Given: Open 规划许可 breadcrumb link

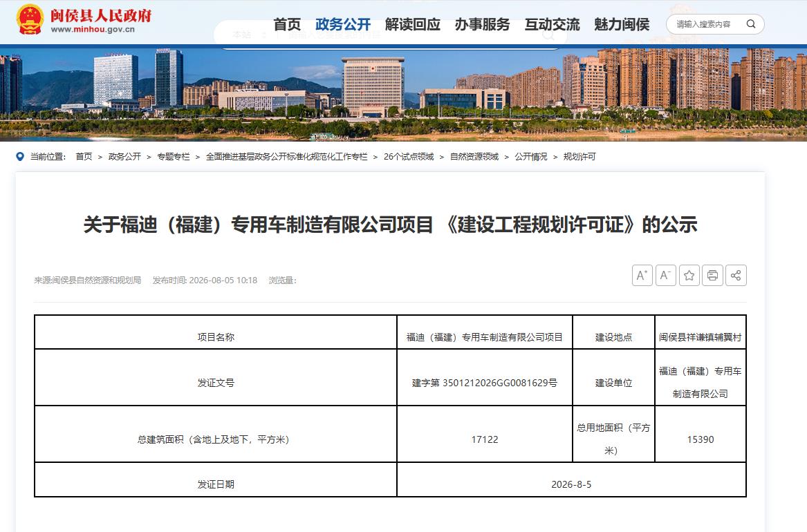Looking at the screenshot, I should point(579,156).
